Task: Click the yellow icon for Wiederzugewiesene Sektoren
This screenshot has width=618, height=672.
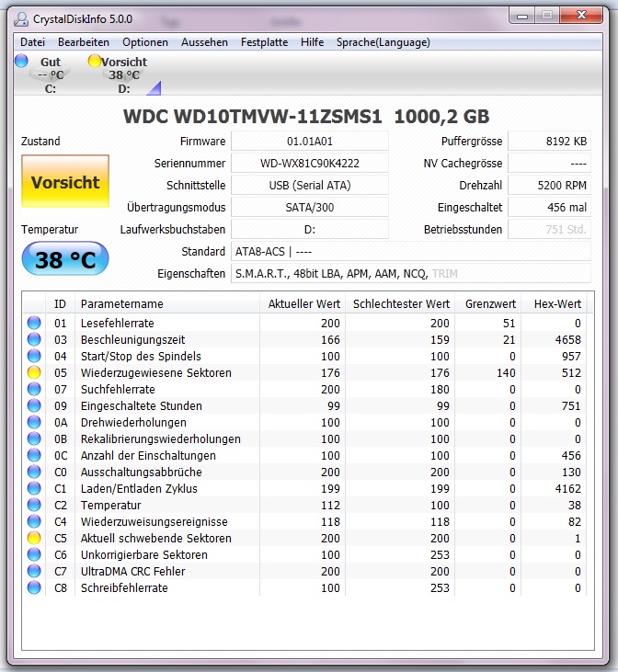Action: [x=34, y=372]
